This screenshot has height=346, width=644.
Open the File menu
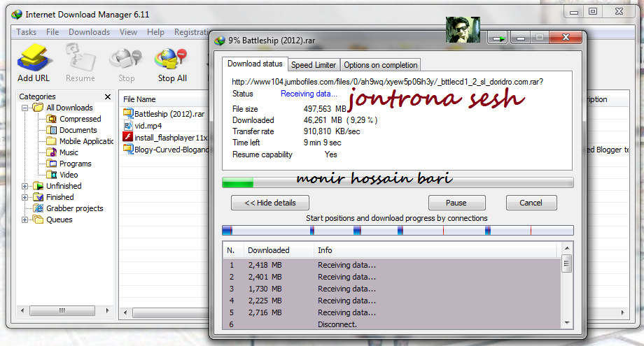[52, 32]
